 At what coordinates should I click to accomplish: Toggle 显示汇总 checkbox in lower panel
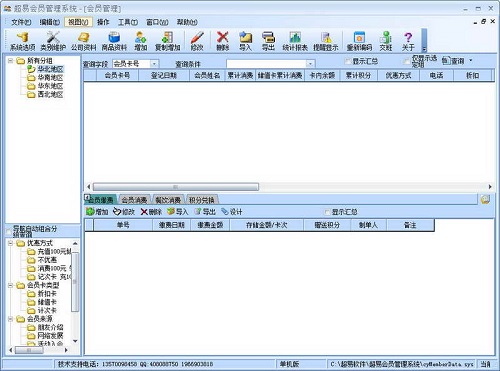pos(327,212)
